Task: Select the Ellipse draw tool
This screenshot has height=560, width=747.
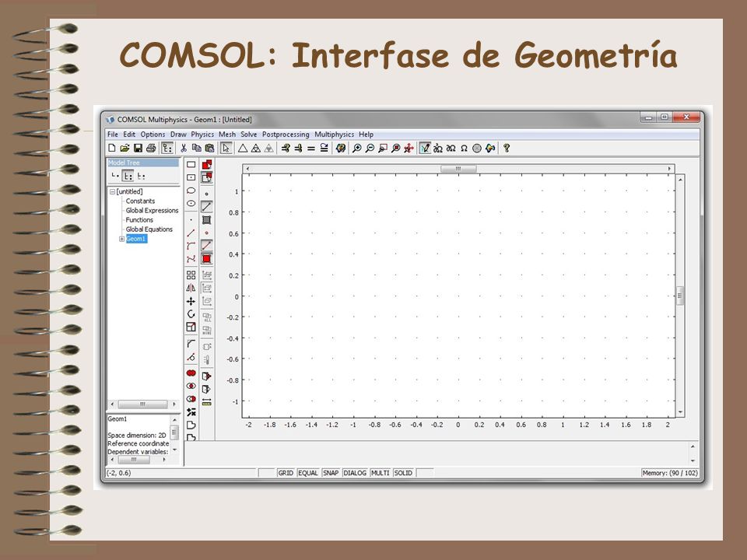Action: click(191, 191)
